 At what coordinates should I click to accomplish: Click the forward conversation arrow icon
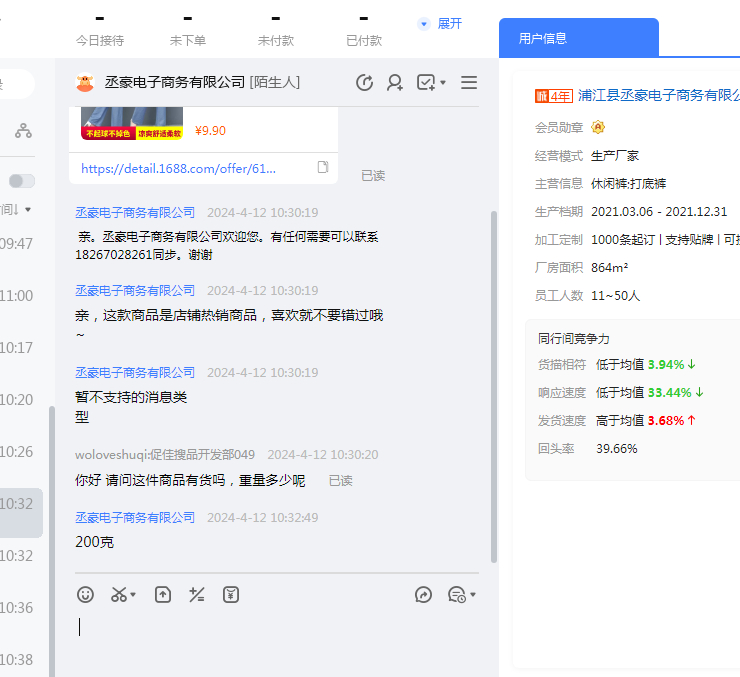[x=423, y=595]
